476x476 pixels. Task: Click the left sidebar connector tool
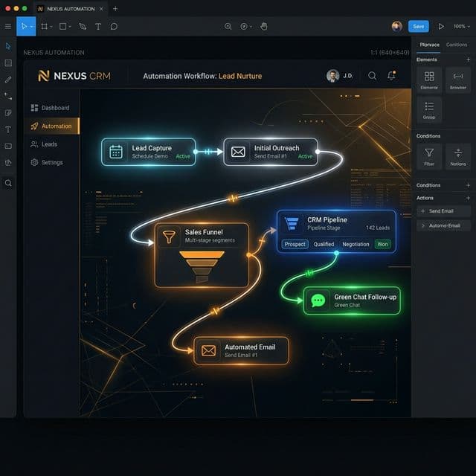pyautogui.click(x=8, y=96)
